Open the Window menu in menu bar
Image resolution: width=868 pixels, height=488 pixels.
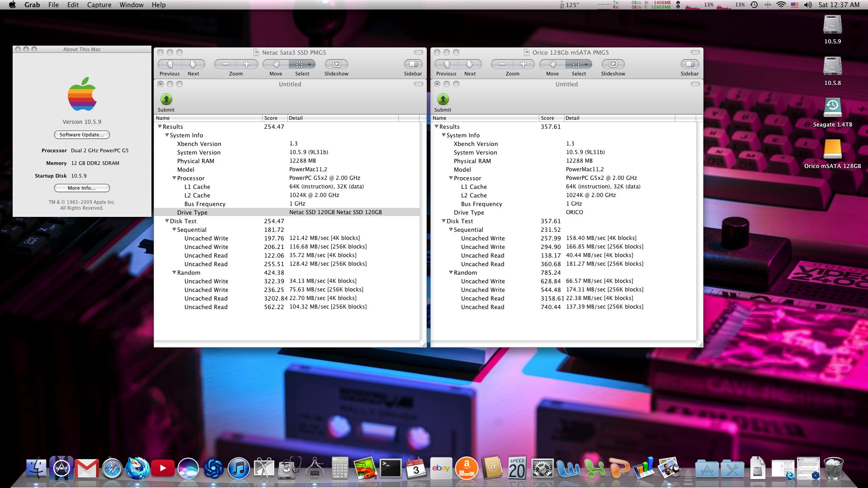[131, 5]
